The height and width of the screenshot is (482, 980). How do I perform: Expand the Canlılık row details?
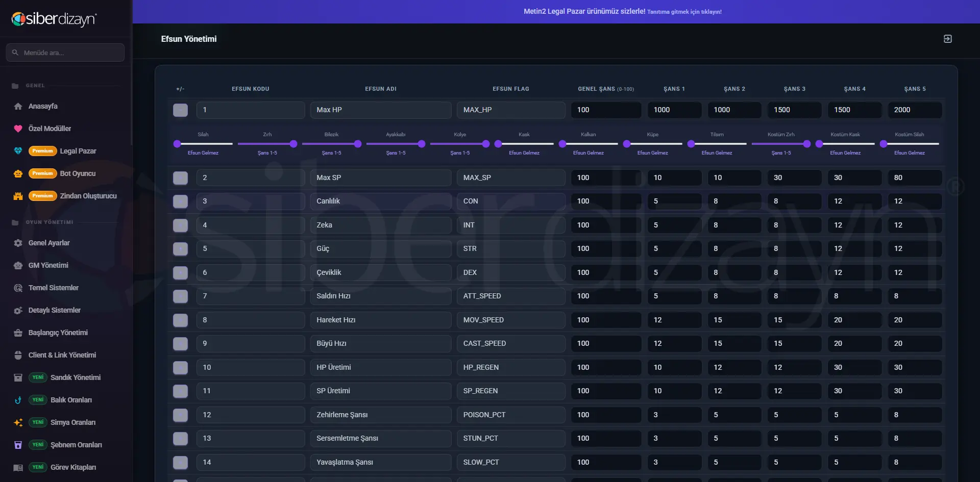180,201
